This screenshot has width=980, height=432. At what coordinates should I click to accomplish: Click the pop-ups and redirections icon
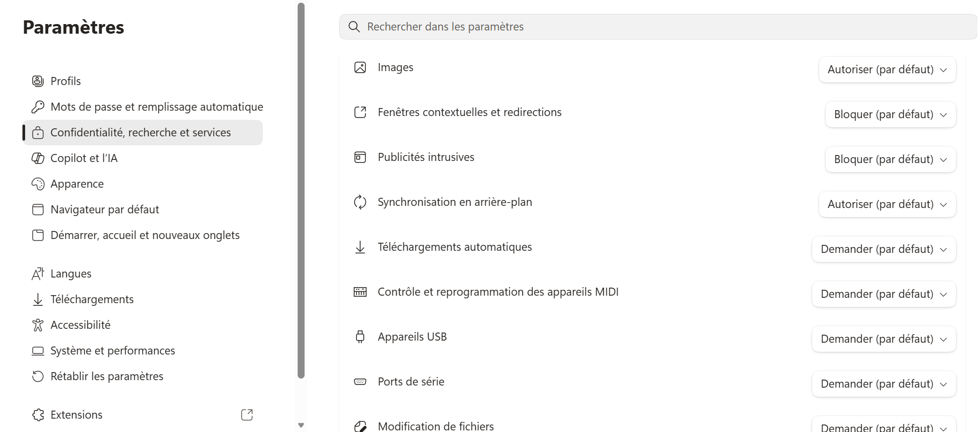pyautogui.click(x=360, y=112)
